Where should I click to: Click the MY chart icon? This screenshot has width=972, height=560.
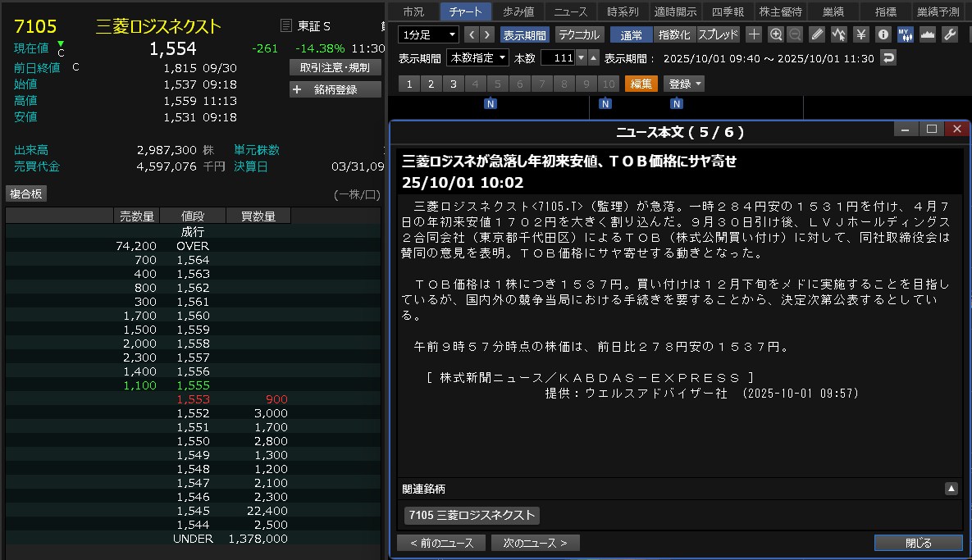(906, 34)
